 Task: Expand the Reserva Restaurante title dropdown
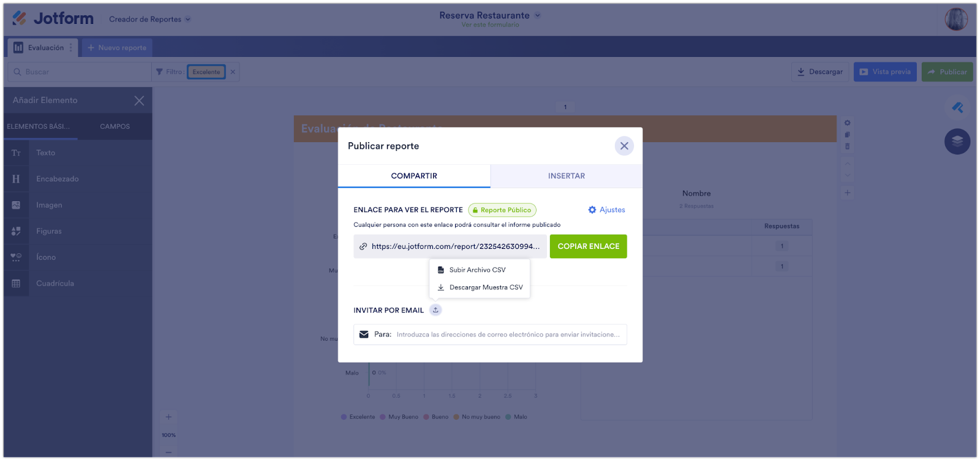(x=537, y=15)
